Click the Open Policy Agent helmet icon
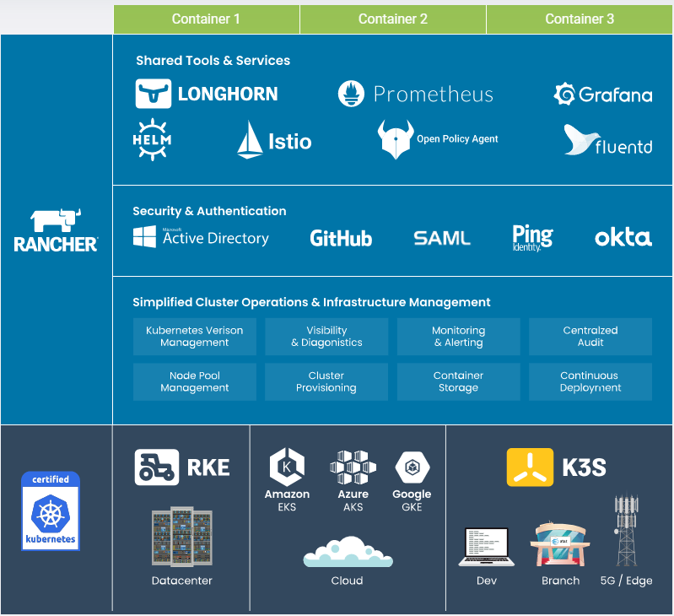The image size is (674, 616). click(x=396, y=139)
